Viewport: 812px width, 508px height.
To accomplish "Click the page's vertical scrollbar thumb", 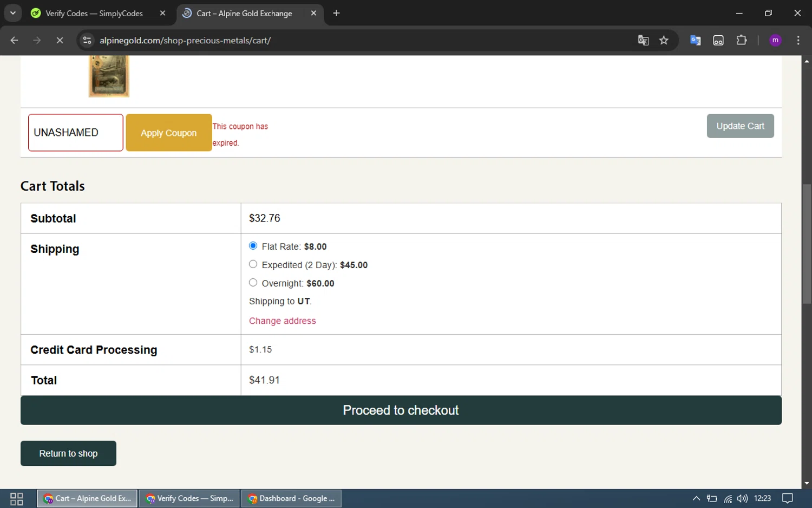I will pos(807,244).
